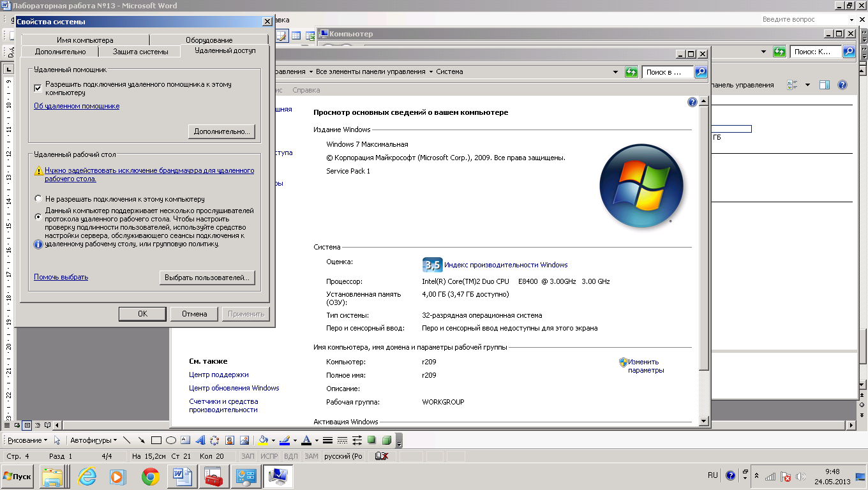The image size is (868, 490).
Task: Expand Font Color dropdown arrow
Action: (x=317, y=440)
